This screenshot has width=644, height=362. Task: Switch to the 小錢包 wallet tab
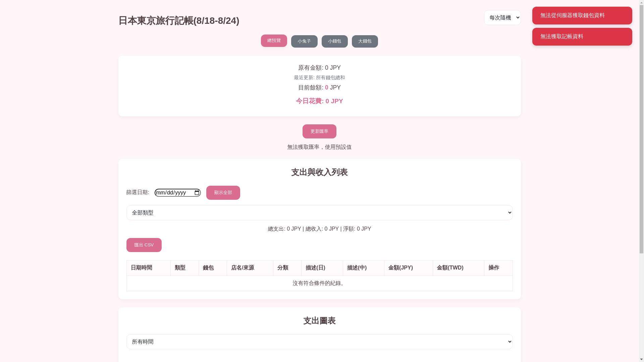click(x=334, y=41)
